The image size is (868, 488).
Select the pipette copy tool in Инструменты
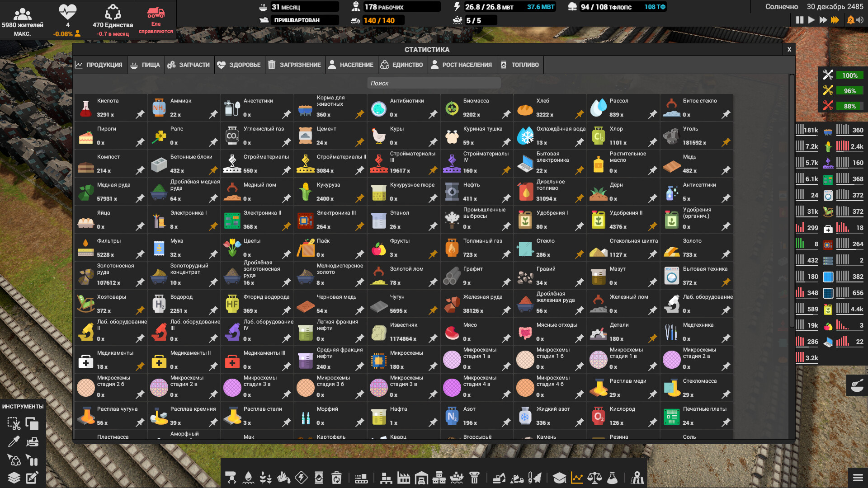coord(14,441)
